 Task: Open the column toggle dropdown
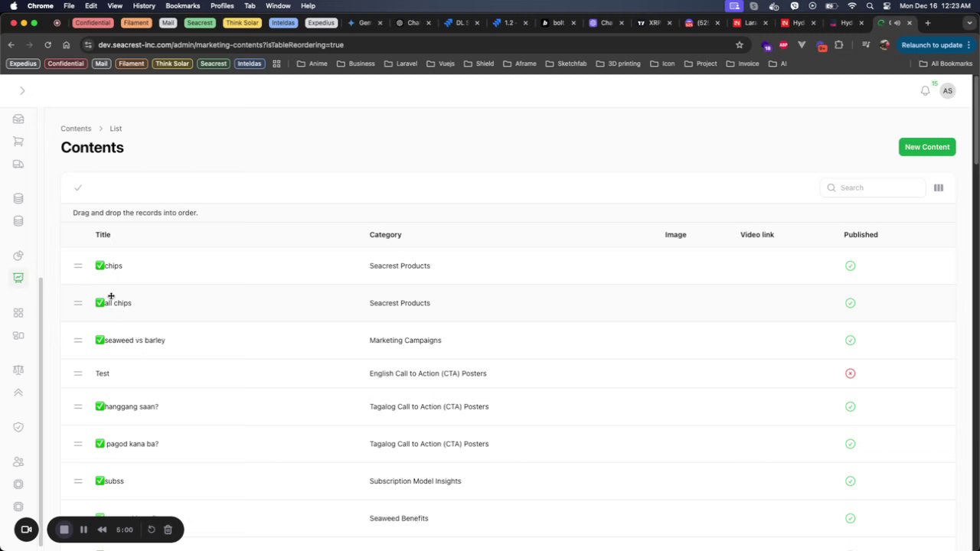[939, 187]
